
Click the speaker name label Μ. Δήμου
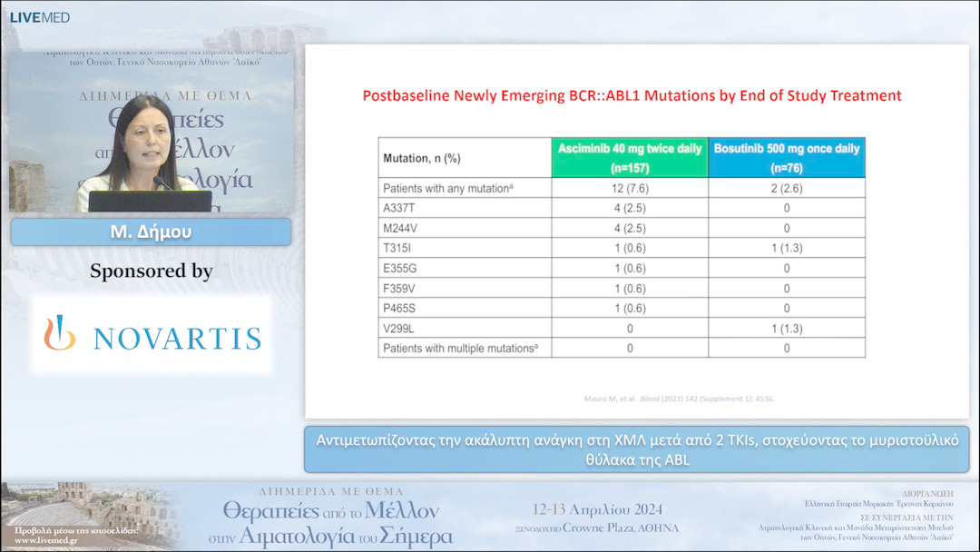pos(151,232)
